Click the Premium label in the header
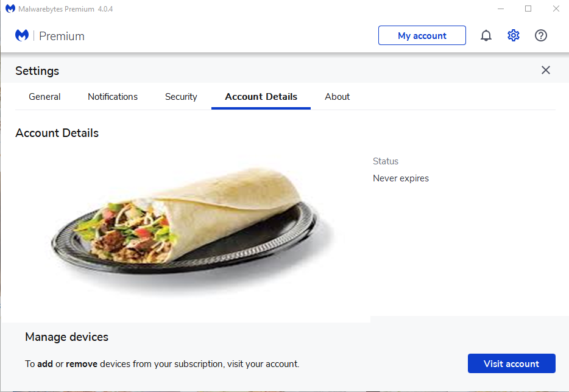This screenshot has width=569, height=392. (x=62, y=36)
